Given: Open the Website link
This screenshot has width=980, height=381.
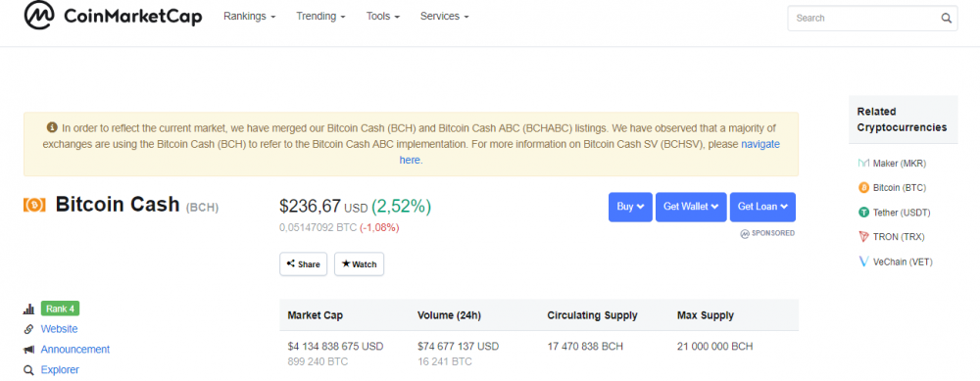Looking at the screenshot, I should (60, 328).
